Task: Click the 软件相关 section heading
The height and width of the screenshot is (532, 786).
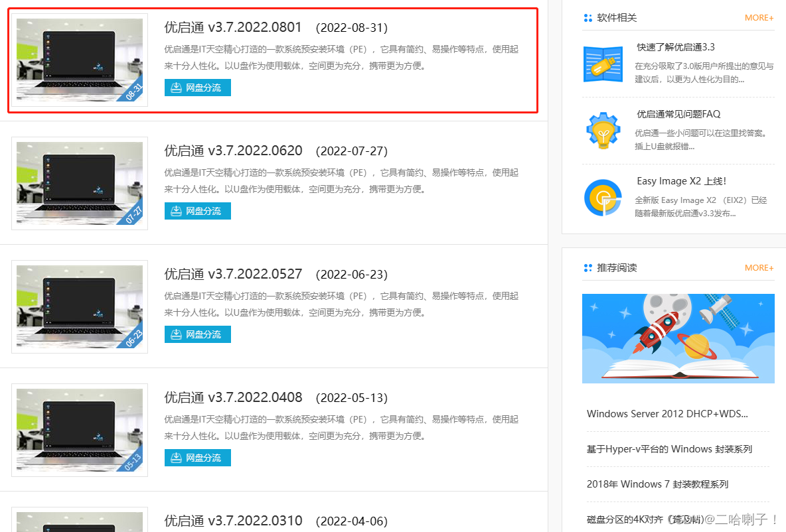Action: [617, 17]
